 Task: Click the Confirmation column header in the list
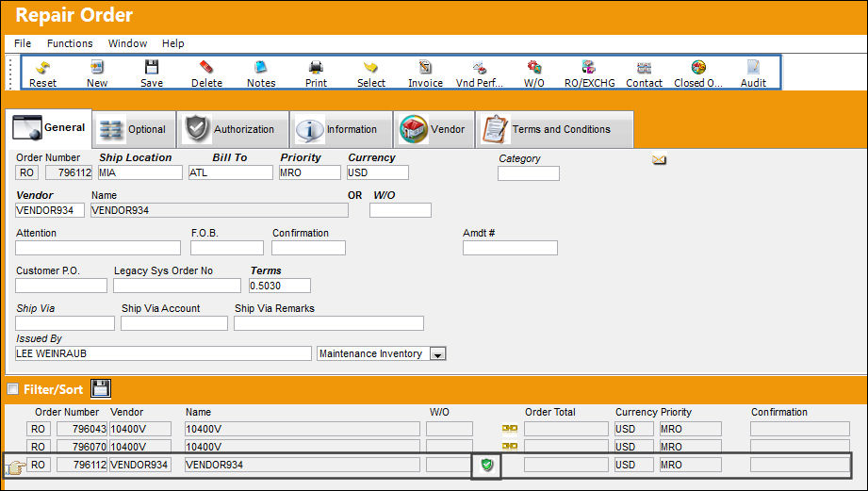click(x=778, y=413)
